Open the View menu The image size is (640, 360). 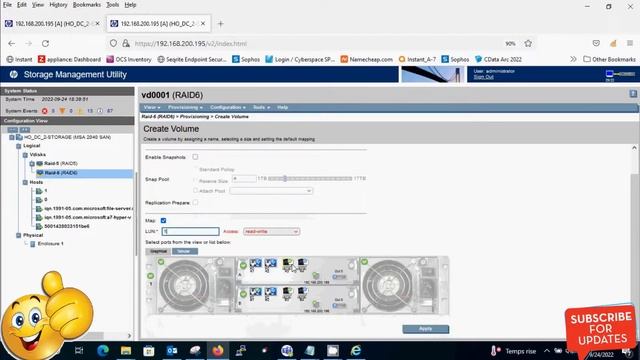pyautogui.click(x=152, y=107)
